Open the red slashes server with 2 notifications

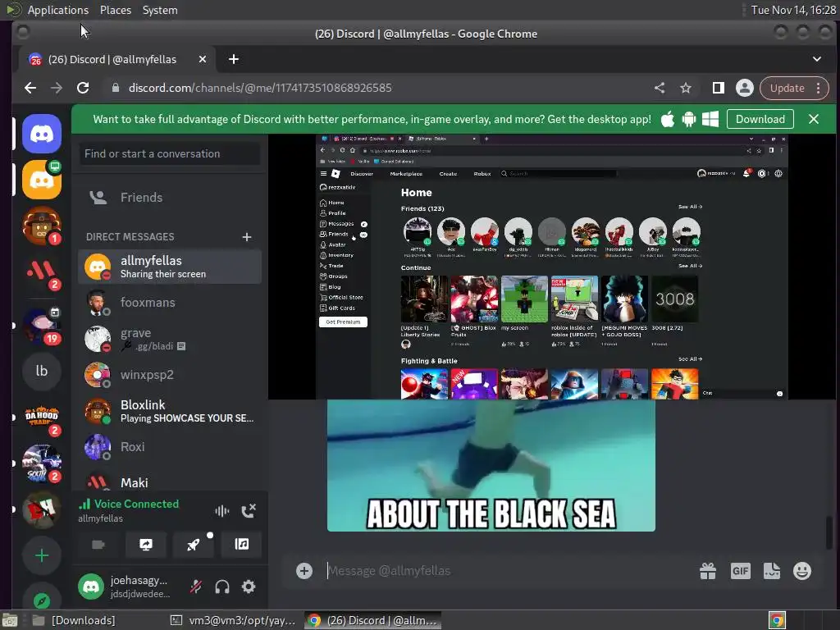(42, 271)
